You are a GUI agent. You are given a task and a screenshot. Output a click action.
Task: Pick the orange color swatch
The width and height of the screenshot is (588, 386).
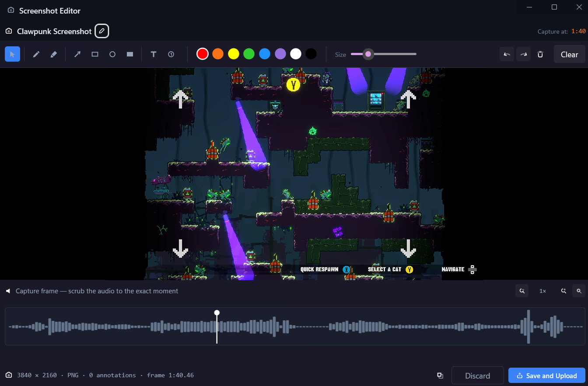click(218, 54)
